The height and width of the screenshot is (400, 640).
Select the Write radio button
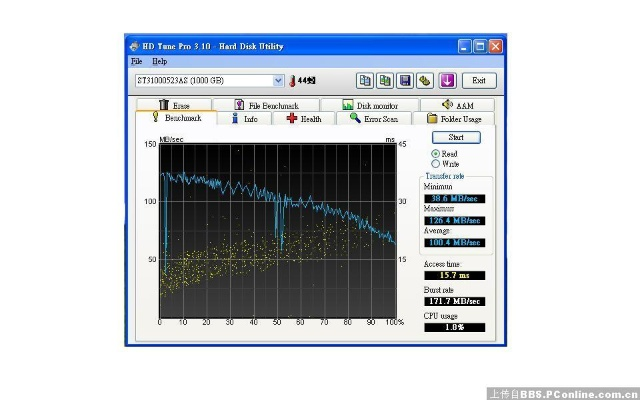(436, 163)
